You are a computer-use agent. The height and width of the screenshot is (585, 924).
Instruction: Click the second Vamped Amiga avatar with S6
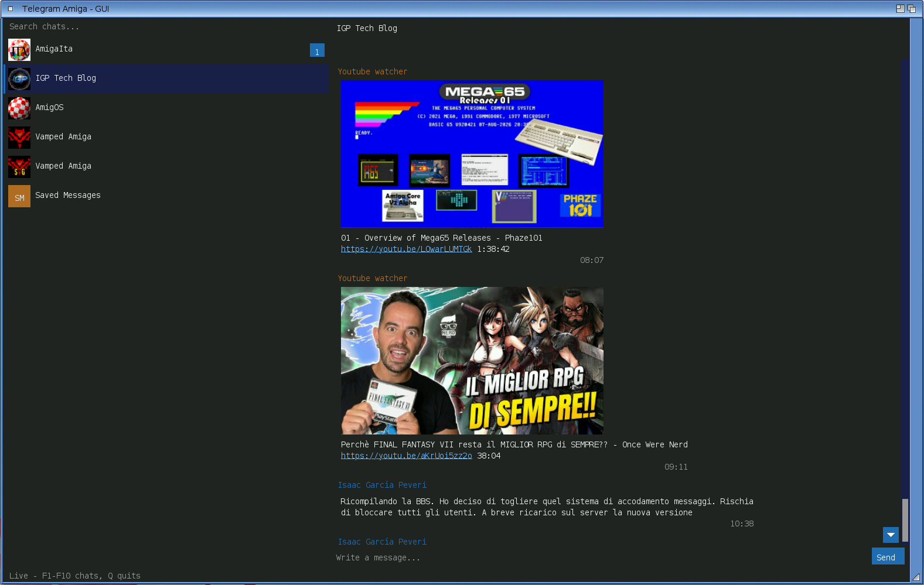[x=19, y=167]
